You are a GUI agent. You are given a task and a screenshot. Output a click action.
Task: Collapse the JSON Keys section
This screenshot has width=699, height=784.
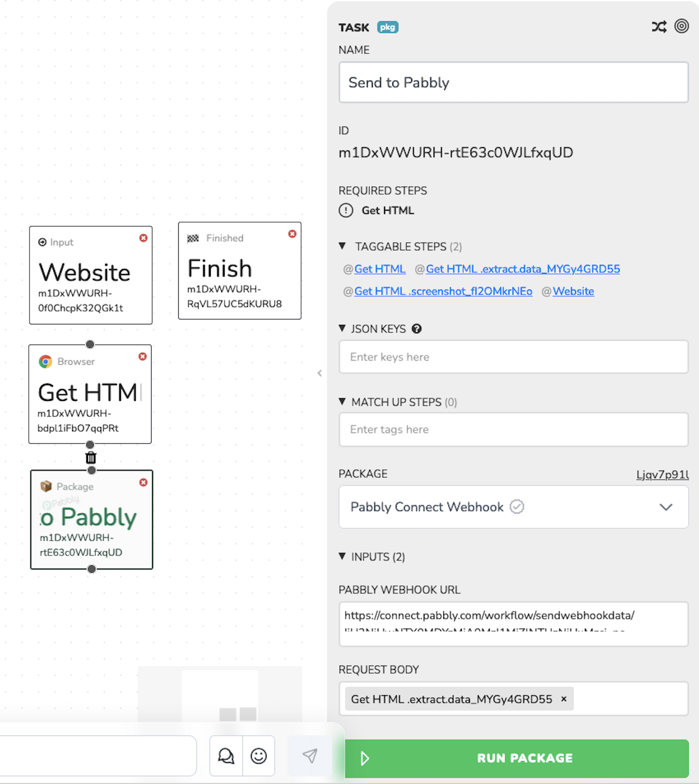343,328
